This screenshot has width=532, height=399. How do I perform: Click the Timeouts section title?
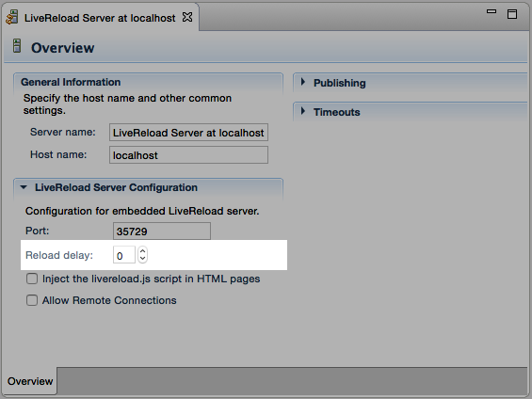click(x=336, y=112)
